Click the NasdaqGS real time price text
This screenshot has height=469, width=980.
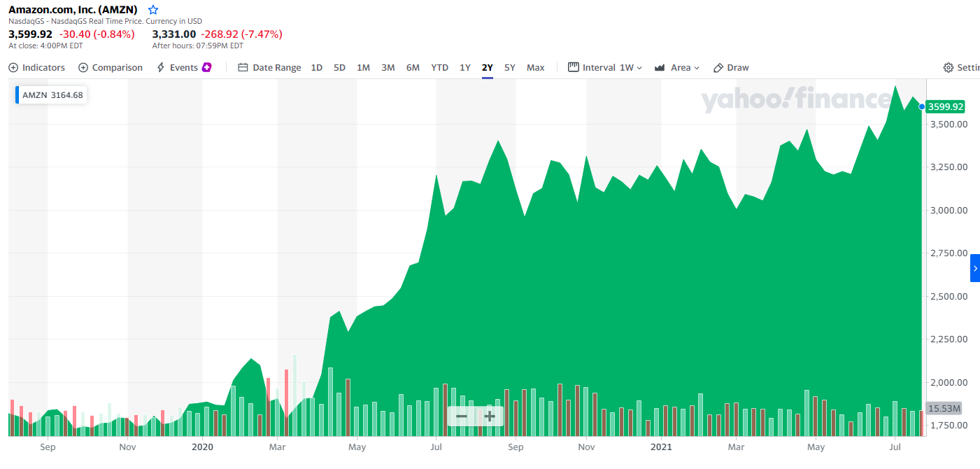pos(105,21)
